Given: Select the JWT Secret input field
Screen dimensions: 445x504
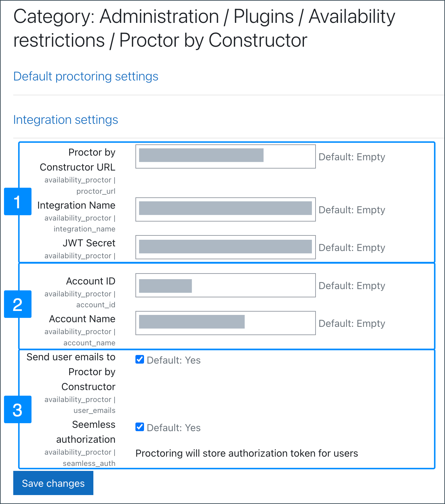Looking at the screenshot, I should coord(225,247).
